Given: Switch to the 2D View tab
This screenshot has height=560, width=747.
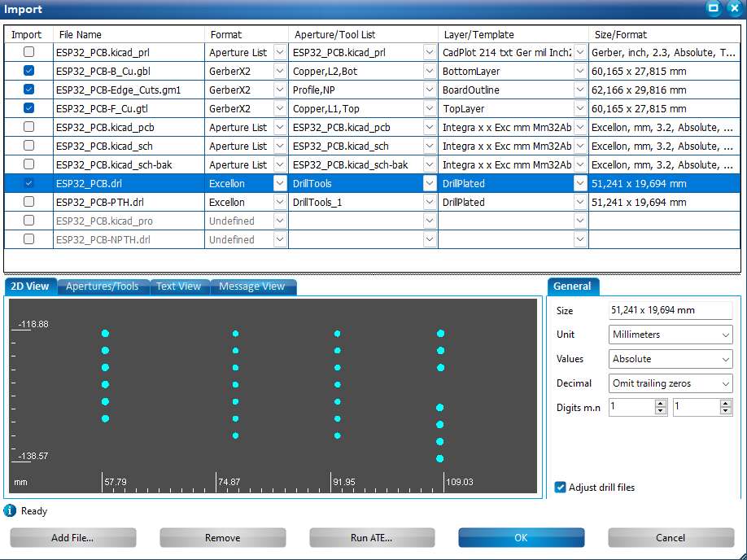Looking at the screenshot, I should point(30,287).
